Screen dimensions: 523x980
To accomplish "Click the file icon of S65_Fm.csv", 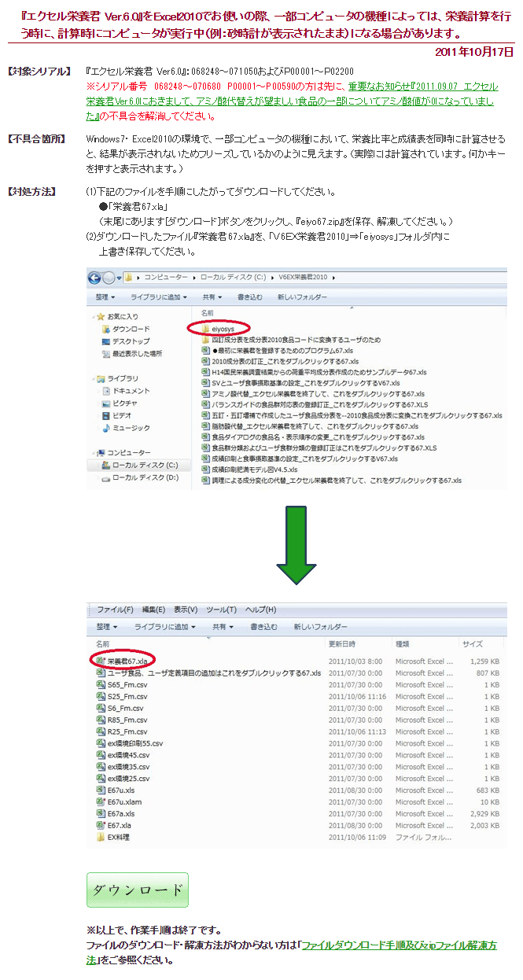I will pyautogui.click(x=101, y=685).
